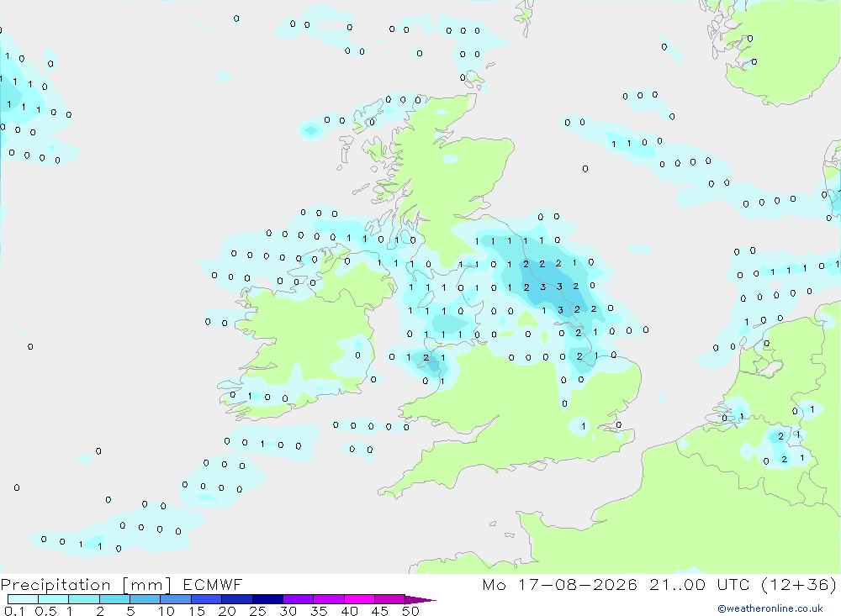
Task: Pick the 10–15 mm blue legend swatch
Action: (176, 599)
